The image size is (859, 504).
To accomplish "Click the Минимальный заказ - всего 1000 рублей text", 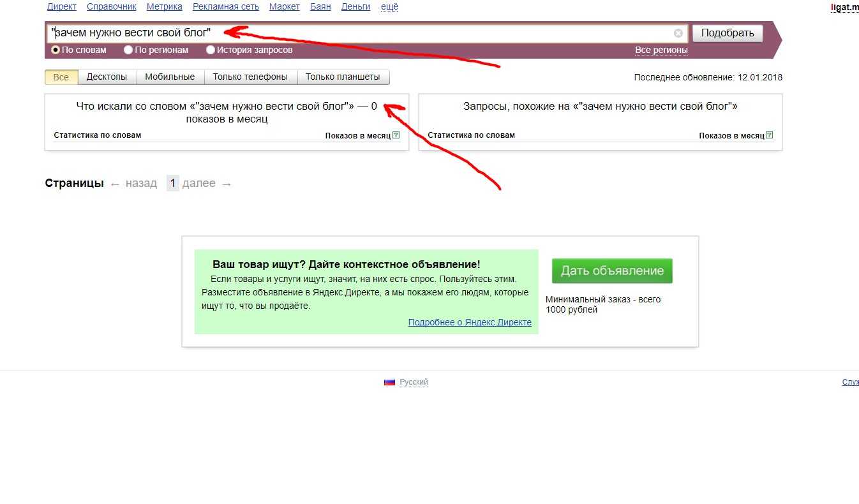I will (603, 304).
